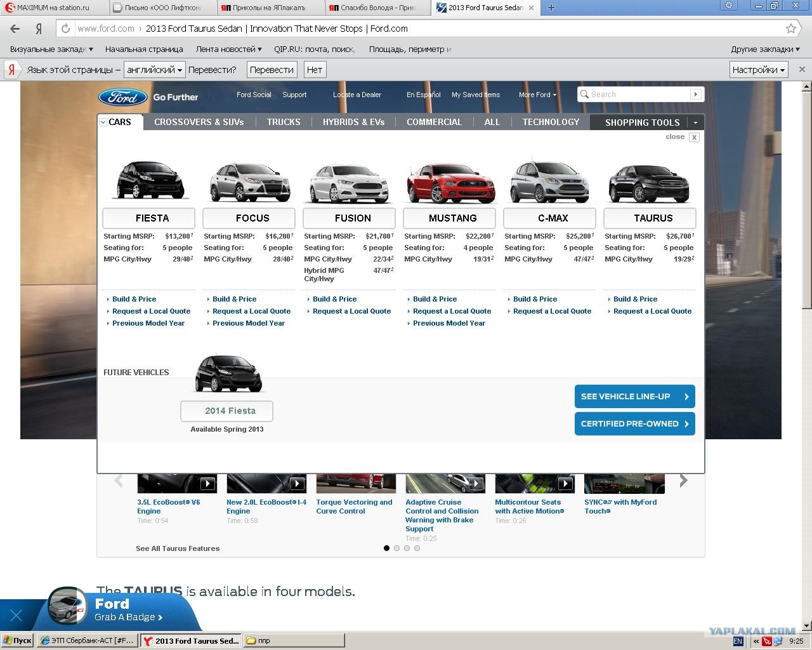Open the TRUCKS menu
Screen dimensions: 812x650
[x=284, y=122]
